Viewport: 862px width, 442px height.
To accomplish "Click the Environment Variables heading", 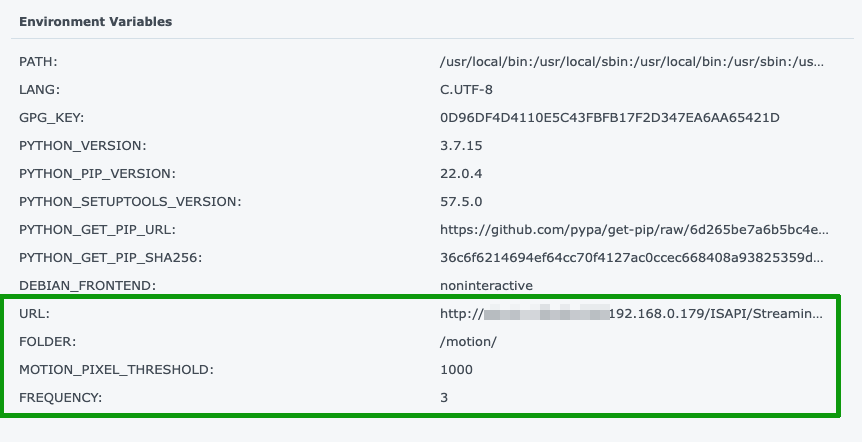I will pyautogui.click(x=96, y=21).
